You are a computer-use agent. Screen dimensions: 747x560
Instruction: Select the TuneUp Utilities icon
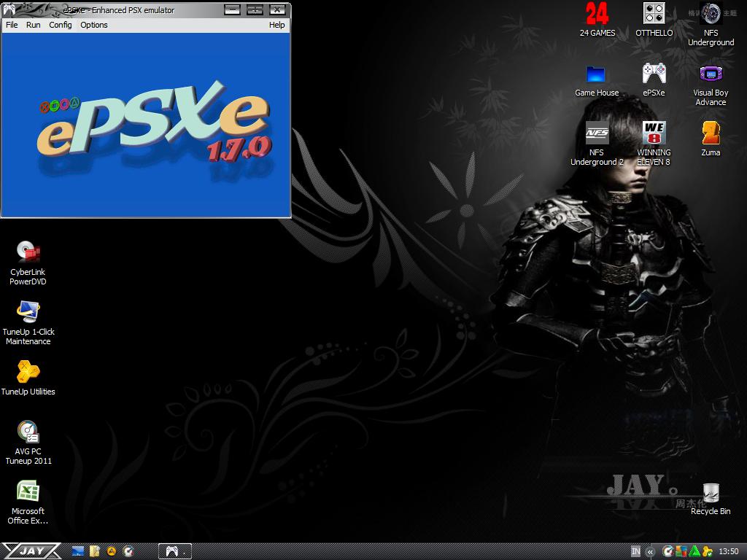28,378
